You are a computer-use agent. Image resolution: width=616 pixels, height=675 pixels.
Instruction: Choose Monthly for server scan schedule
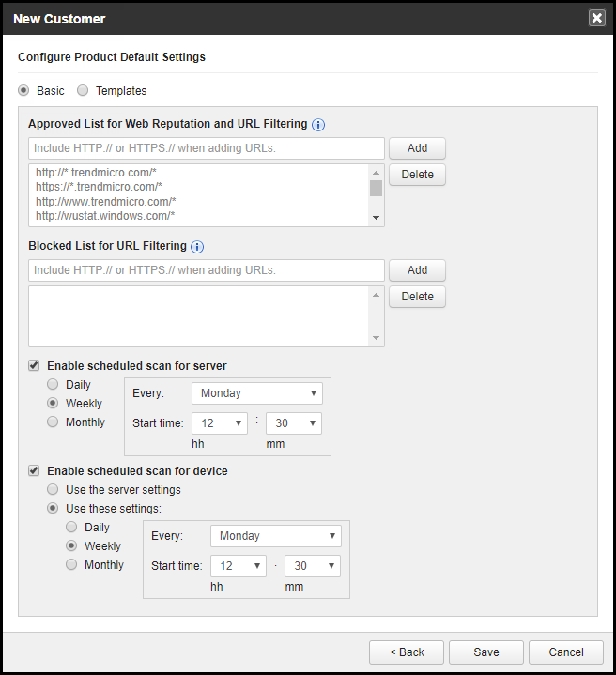point(54,422)
